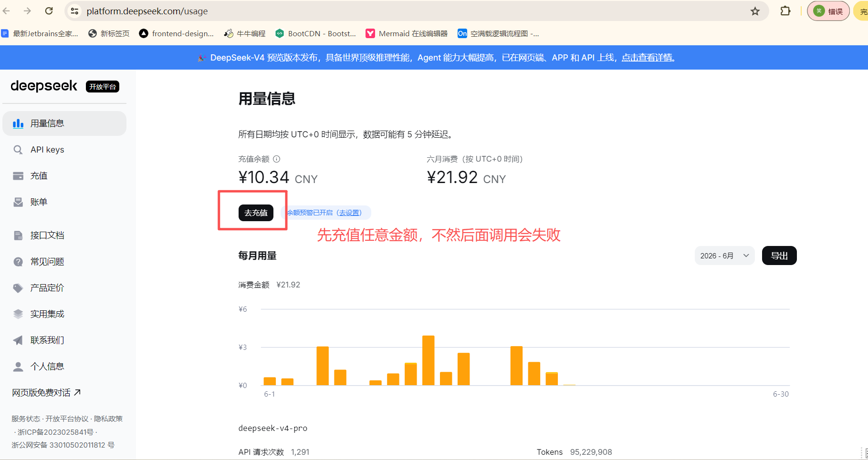The image size is (868, 460).
Task: Click the 去设置 link for balance alert
Action: point(350,213)
